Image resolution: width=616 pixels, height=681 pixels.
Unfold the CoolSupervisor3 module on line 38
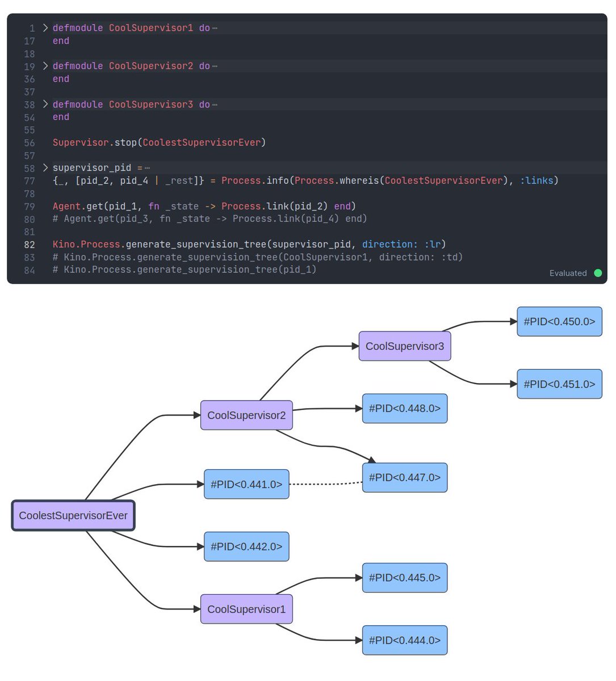coord(45,104)
